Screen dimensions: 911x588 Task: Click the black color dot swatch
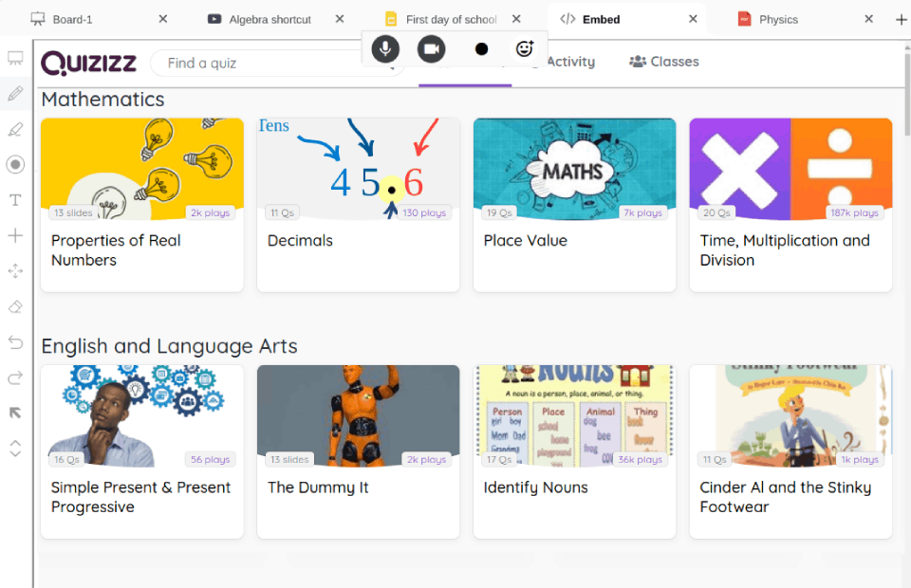481,48
